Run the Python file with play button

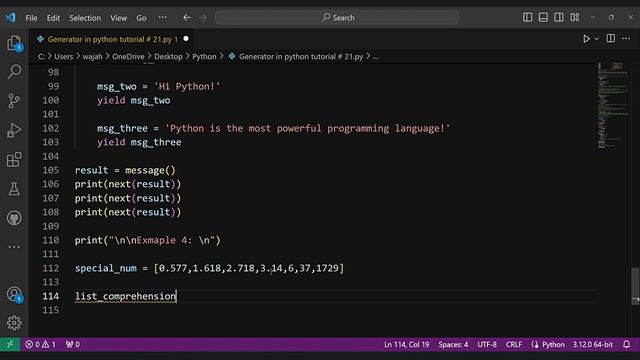(586, 39)
